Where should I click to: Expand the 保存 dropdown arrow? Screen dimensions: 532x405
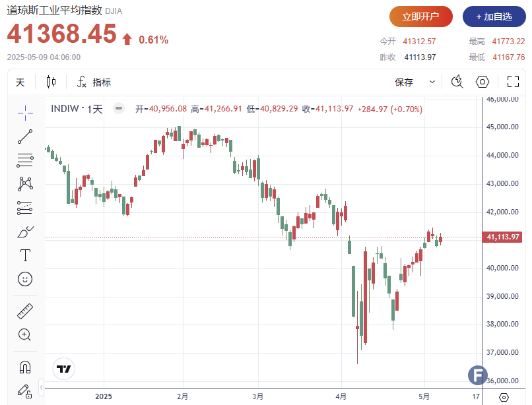(x=432, y=82)
